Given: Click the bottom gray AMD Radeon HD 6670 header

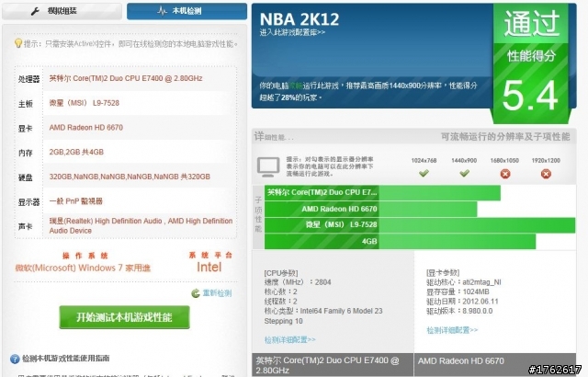Looking at the screenshot, I should [x=495, y=365].
